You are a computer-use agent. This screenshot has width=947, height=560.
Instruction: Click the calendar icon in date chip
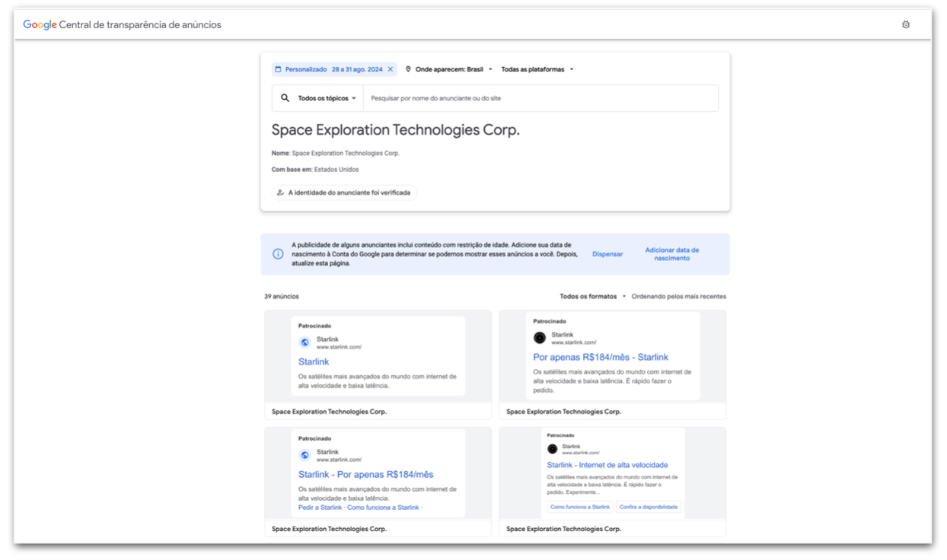click(278, 69)
